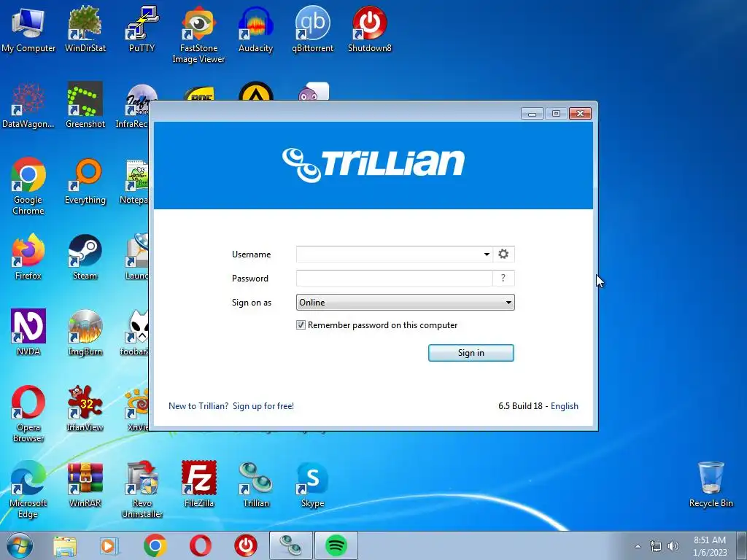747x560 pixels.
Task: Show hidden system tray icons
Action: click(x=638, y=546)
